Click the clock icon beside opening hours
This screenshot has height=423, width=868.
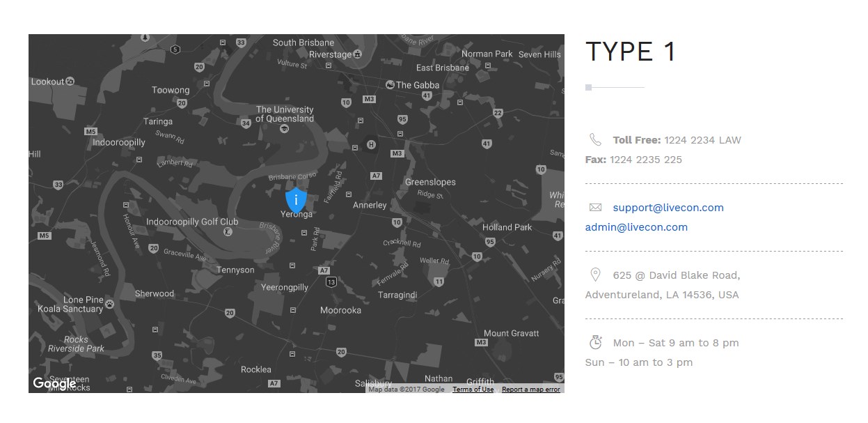[595, 342]
